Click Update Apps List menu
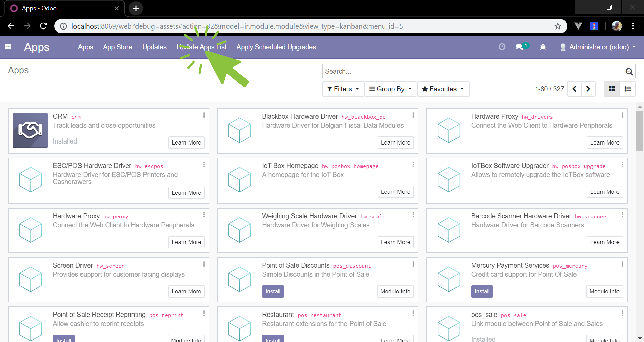This screenshot has width=644, height=342. pyautogui.click(x=202, y=47)
